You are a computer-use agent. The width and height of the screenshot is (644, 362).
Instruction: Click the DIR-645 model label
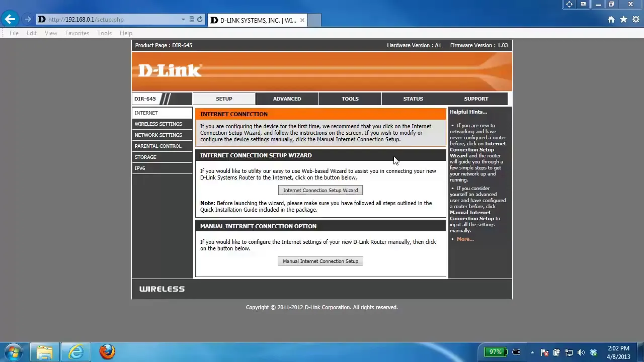point(145,99)
